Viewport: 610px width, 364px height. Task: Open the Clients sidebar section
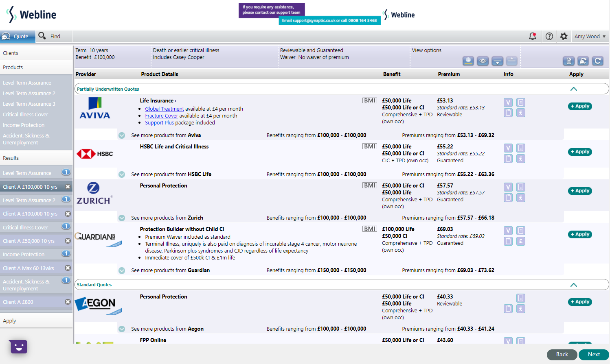pyautogui.click(x=36, y=53)
